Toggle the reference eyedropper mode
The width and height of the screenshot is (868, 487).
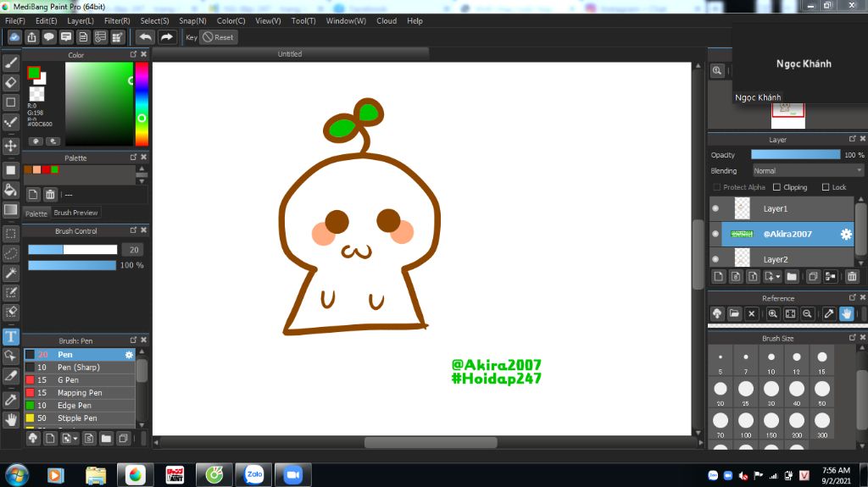(829, 313)
